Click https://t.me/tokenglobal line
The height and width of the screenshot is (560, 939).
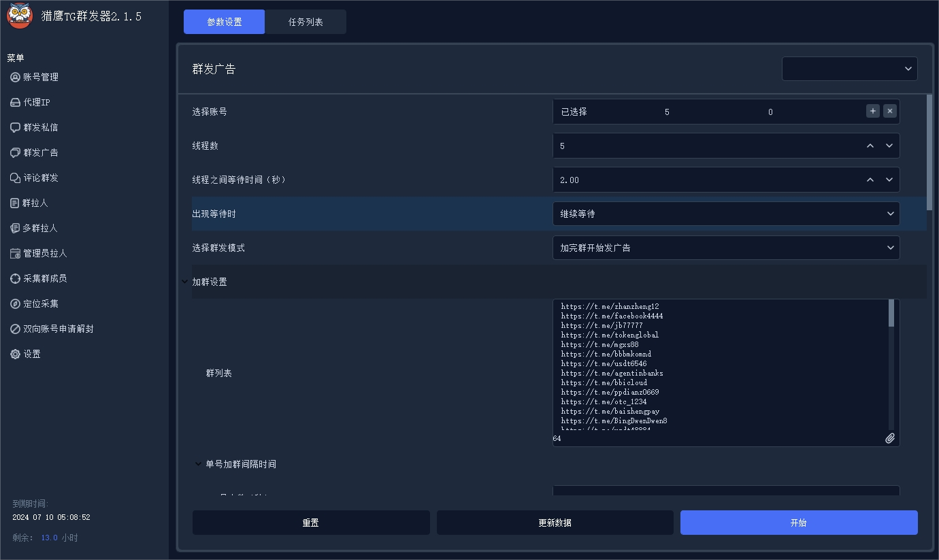point(610,335)
